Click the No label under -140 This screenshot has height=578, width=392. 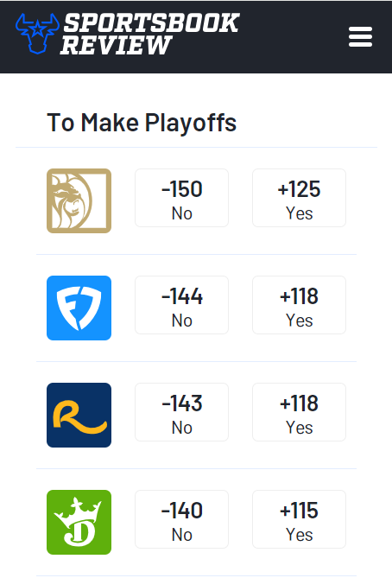[x=181, y=535]
